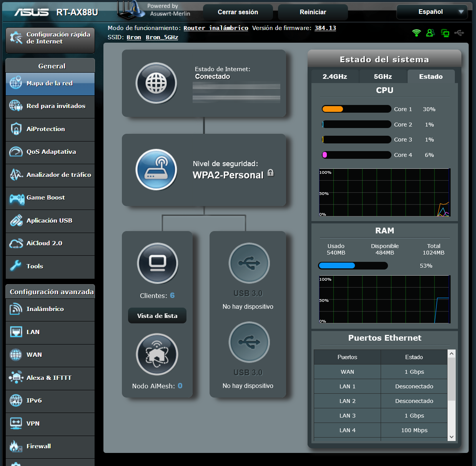Click the Clientes count 6
The height and width of the screenshot is (466, 476).
pyautogui.click(x=172, y=295)
